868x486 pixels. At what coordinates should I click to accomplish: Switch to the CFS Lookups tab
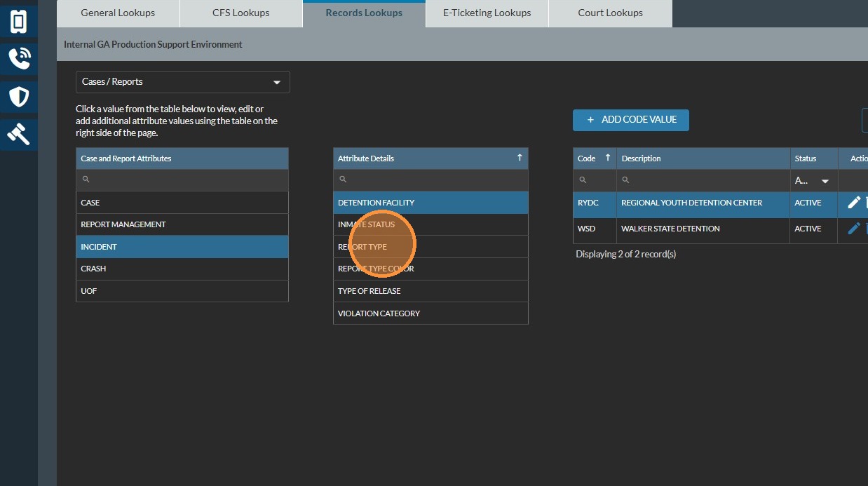[241, 13]
